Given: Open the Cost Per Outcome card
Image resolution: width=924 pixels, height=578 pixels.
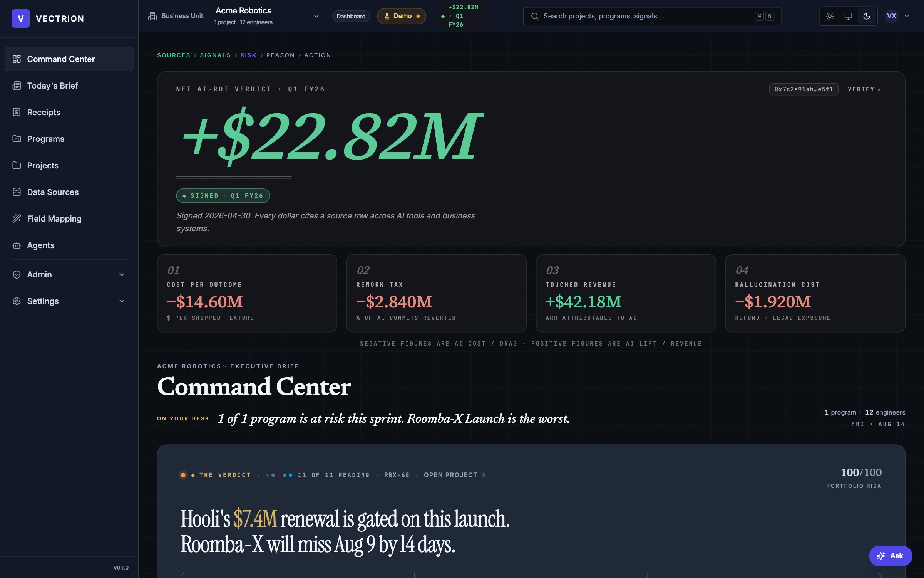Looking at the screenshot, I should tap(247, 293).
